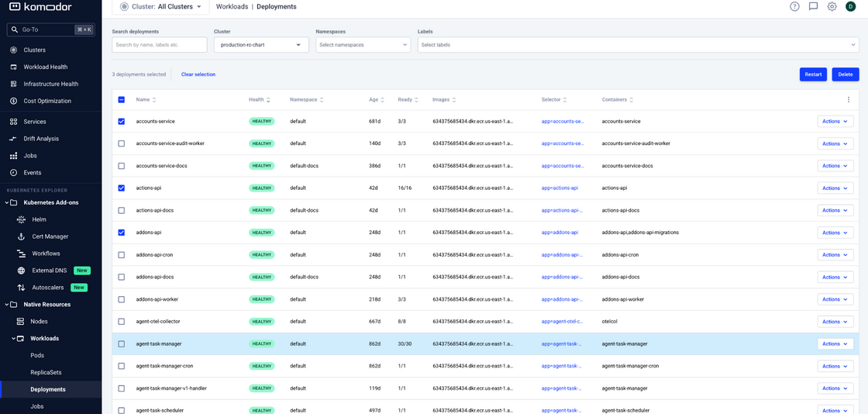868x414 pixels.
Task: Uncheck the accounts-service deployment checkbox
Action: click(x=121, y=122)
